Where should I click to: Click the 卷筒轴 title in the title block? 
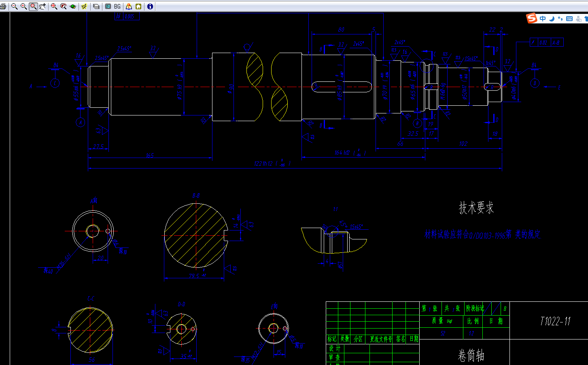pos(471,356)
